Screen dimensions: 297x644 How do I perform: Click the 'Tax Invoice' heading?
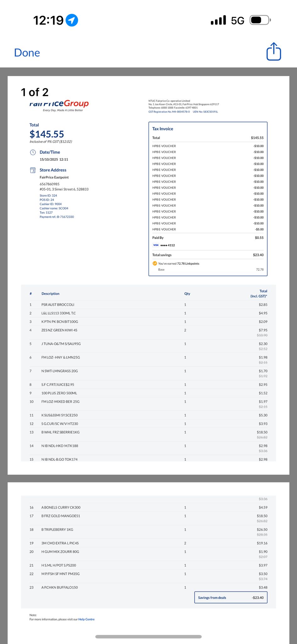(x=163, y=129)
